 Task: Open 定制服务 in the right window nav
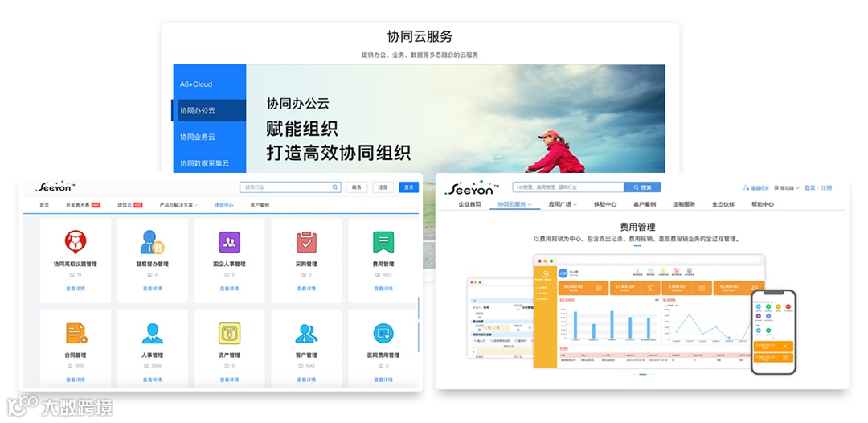point(684,204)
